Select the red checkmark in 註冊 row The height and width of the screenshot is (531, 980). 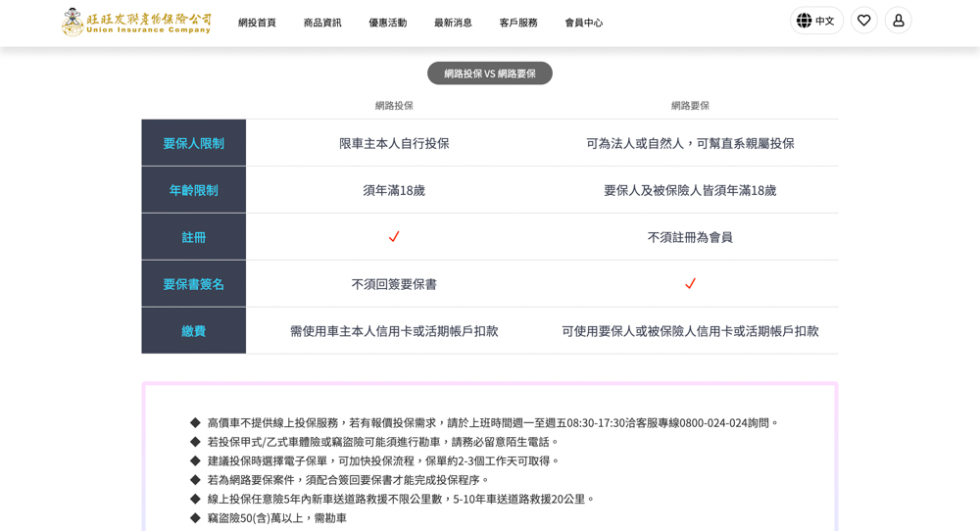[x=394, y=237]
